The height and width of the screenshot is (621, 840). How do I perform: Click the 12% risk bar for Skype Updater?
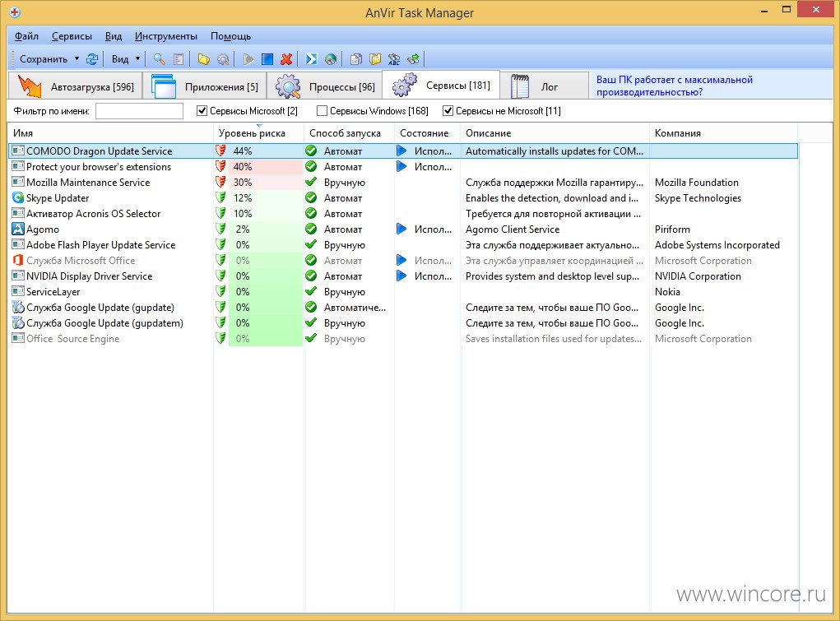pos(265,197)
